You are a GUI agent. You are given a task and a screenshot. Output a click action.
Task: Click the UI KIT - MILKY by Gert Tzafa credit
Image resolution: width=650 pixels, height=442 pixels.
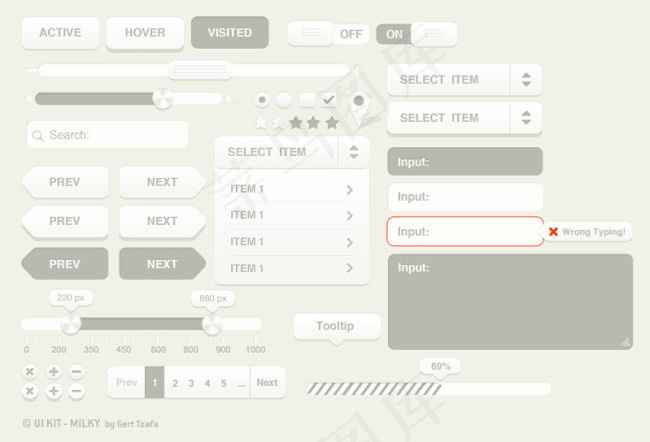(90, 423)
